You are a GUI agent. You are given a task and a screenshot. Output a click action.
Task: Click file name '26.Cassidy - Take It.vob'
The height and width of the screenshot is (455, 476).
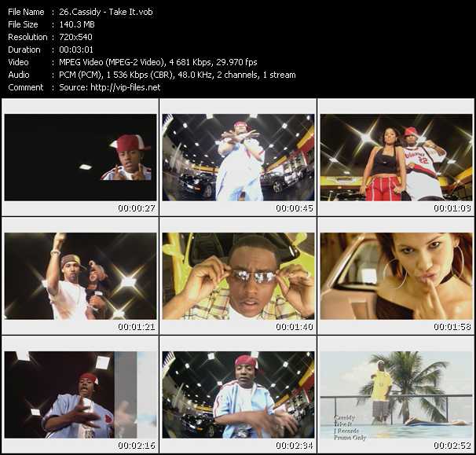click(105, 12)
